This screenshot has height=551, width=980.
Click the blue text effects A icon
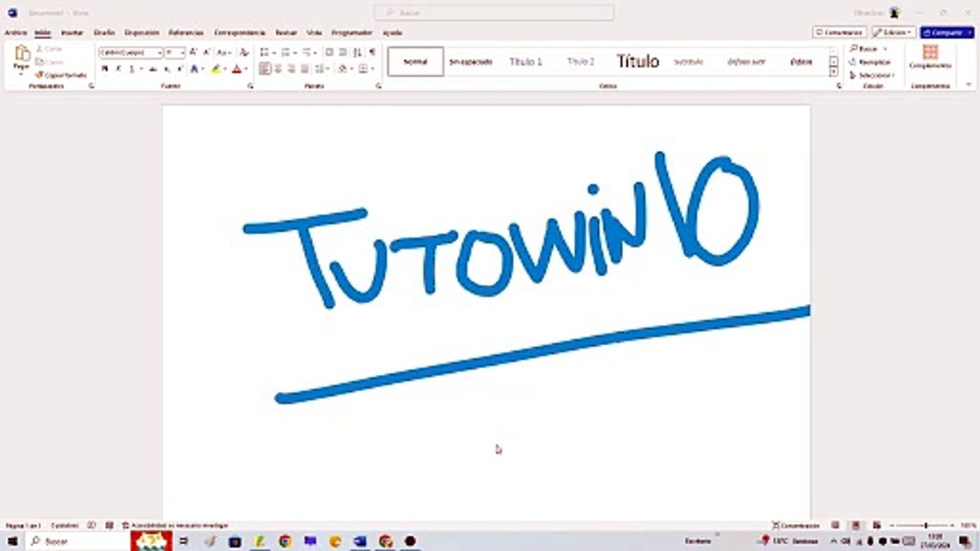pos(194,69)
